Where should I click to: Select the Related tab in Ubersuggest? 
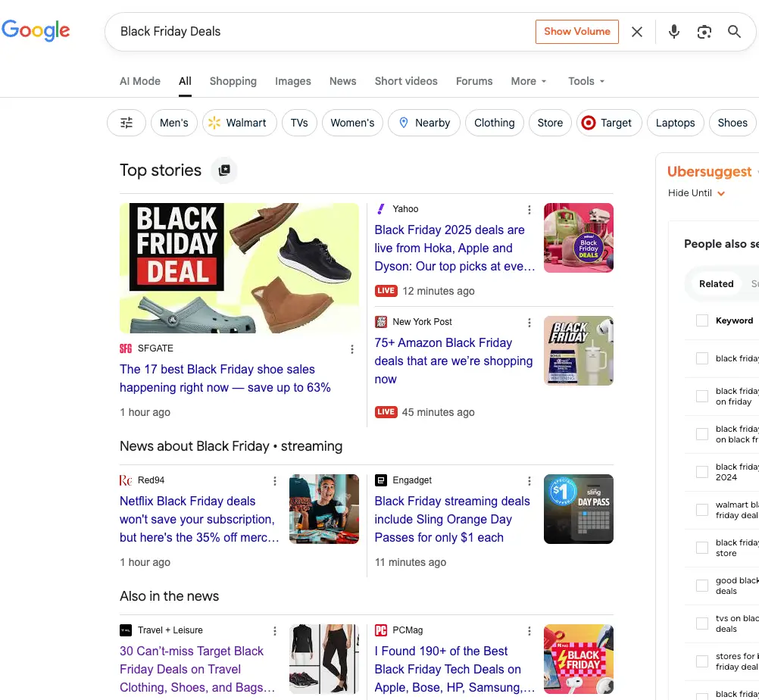[716, 284]
